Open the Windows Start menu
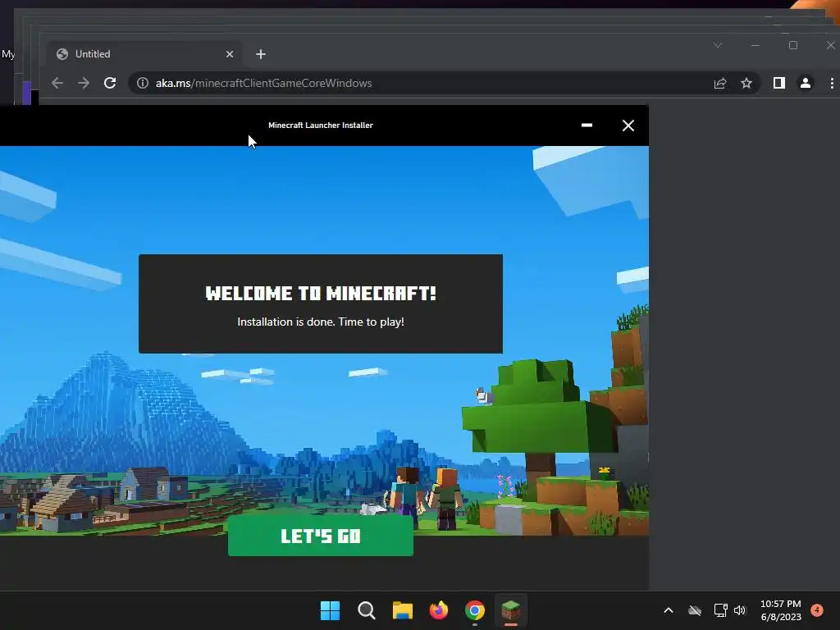 [x=330, y=610]
